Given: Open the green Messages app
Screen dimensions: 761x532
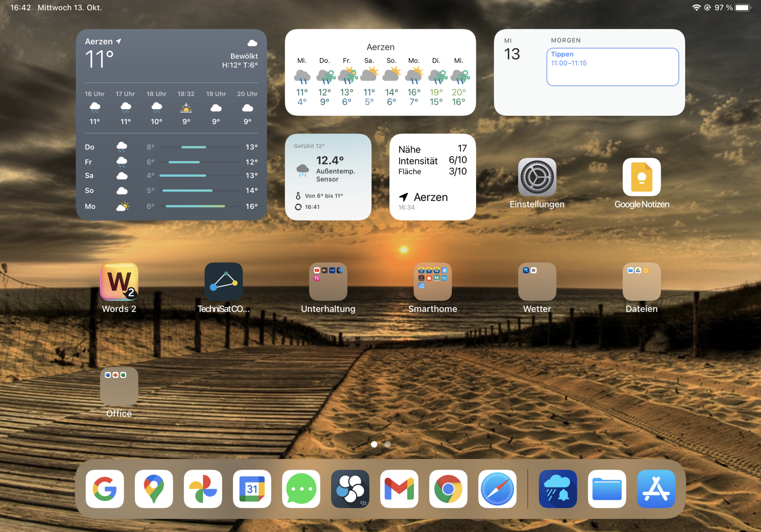Looking at the screenshot, I should 301,489.
